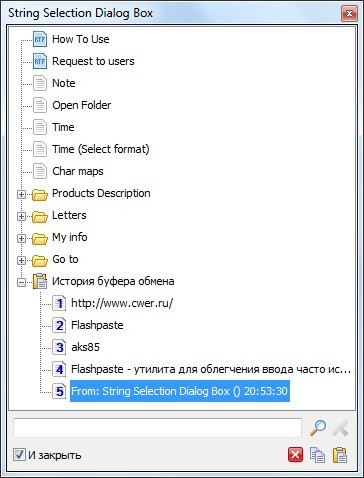The image size is (364, 478).
Task: Expand the Letters folder
Action: pos(21,216)
